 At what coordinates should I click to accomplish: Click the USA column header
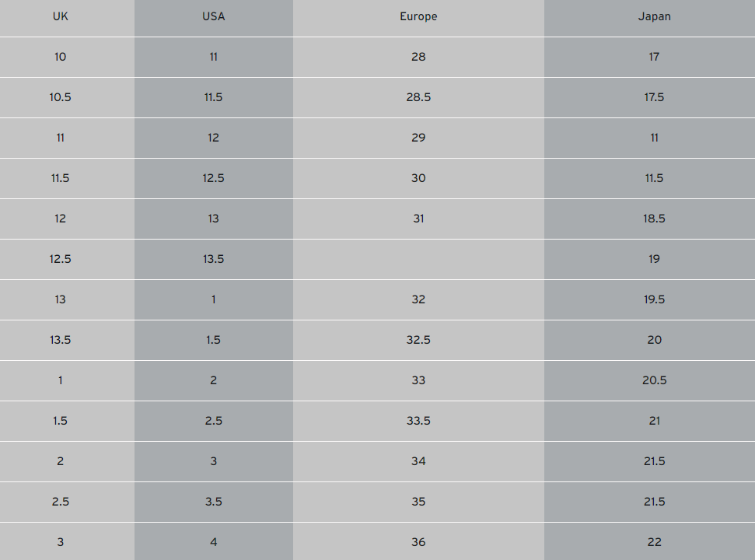(x=213, y=16)
